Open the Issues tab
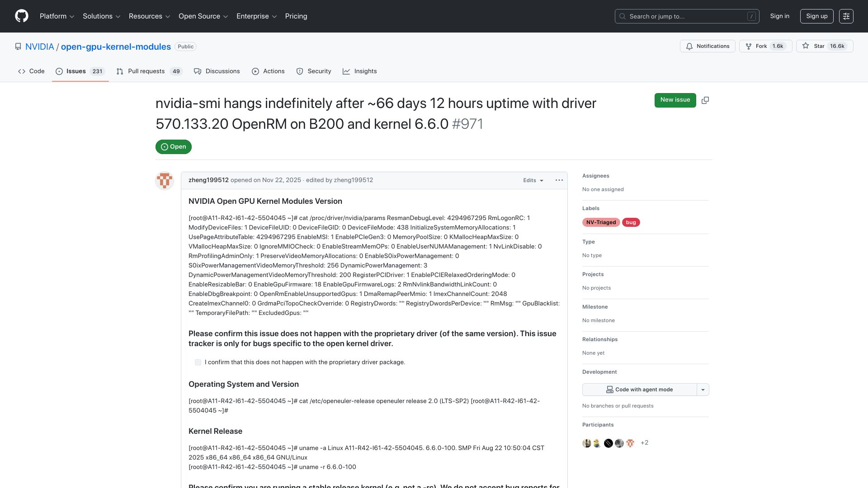 tap(80, 71)
